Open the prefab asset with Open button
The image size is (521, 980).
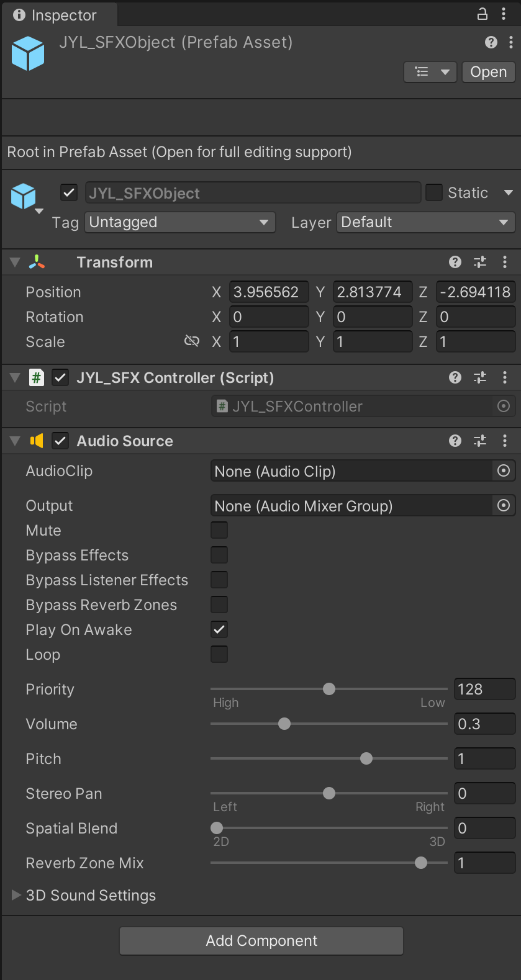click(489, 72)
